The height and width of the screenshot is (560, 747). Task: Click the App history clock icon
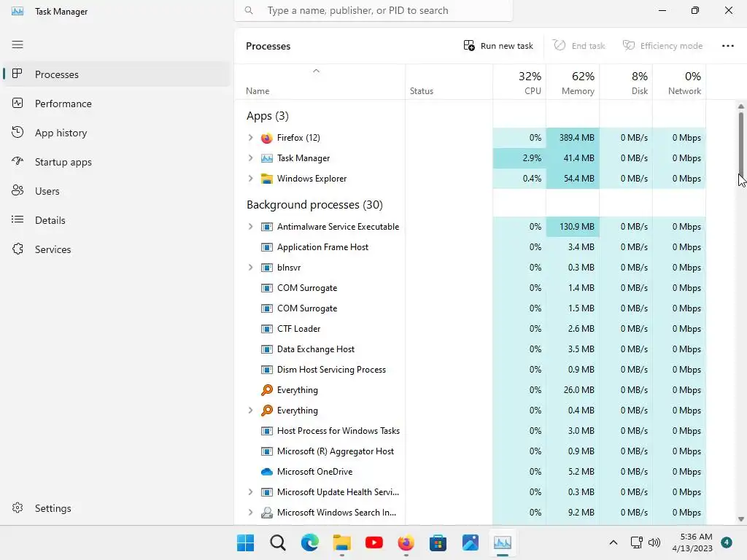tap(18, 133)
